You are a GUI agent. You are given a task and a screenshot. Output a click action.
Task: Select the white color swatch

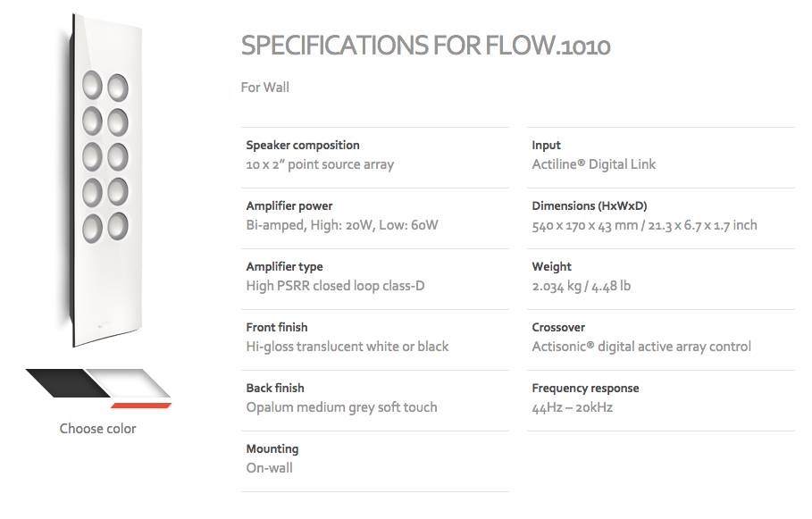point(129,383)
